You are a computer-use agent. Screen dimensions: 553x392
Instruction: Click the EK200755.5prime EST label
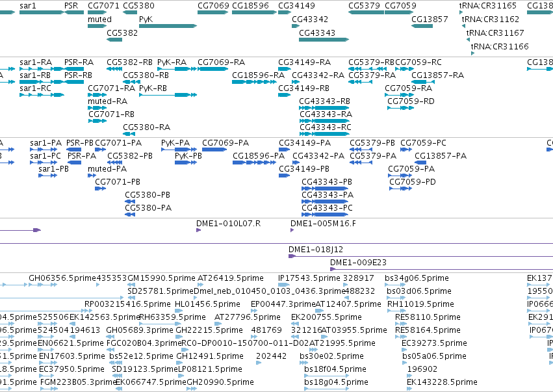coord(326,317)
